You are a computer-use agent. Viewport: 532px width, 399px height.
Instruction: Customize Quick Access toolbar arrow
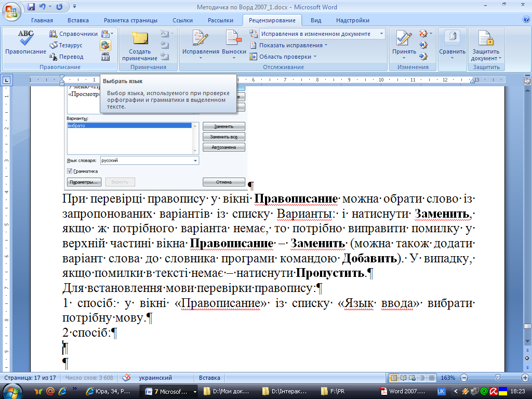click(75, 7)
